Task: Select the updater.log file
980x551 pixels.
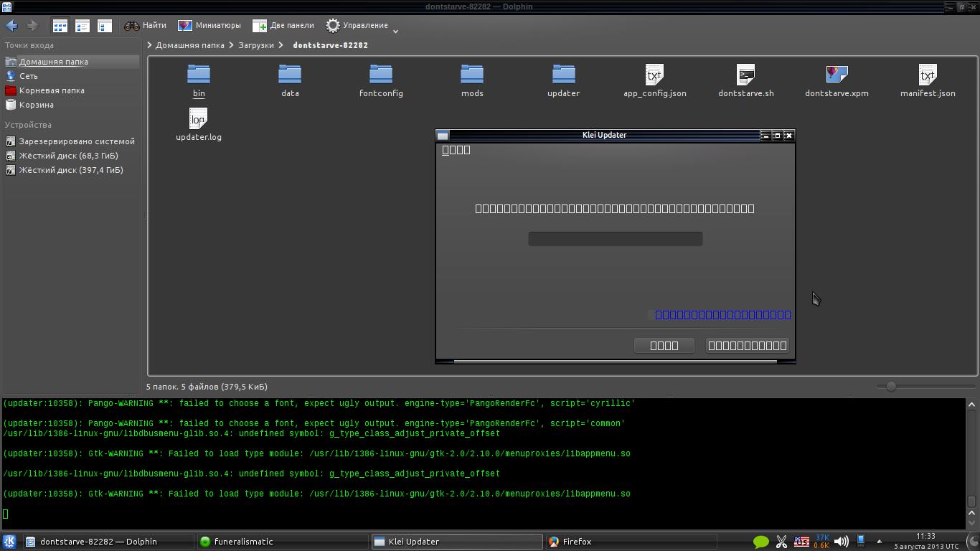Action: (199, 123)
